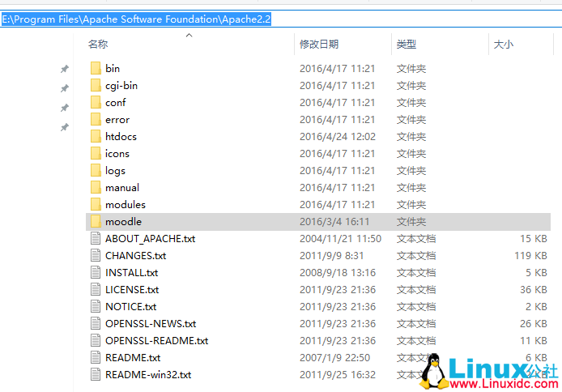Click the README.txt document icon
The height and width of the screenshot is (392, 562).
[96, 358]
